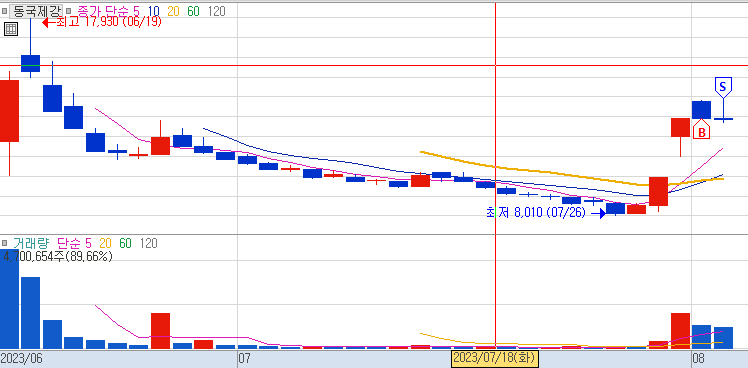This screenshot has height=368, width=748.
Task: Click the 08 month label on timeline
Action: [697, 357]
